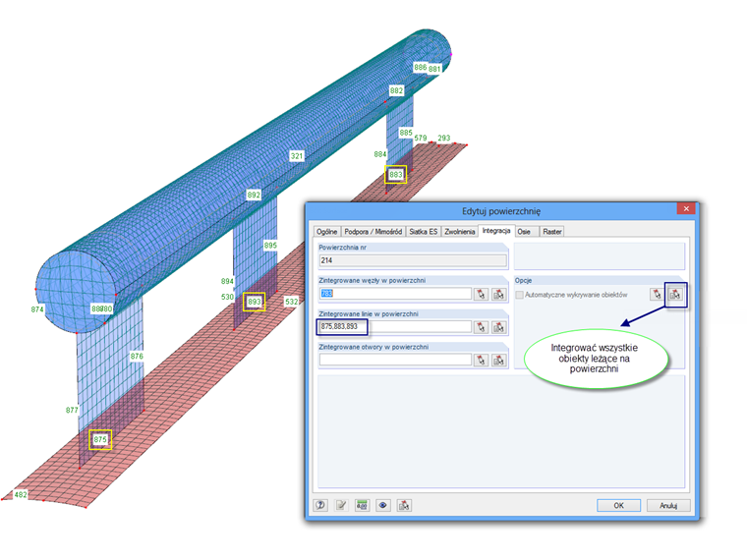Click label 293 on the base plate

tap(444, 139)
